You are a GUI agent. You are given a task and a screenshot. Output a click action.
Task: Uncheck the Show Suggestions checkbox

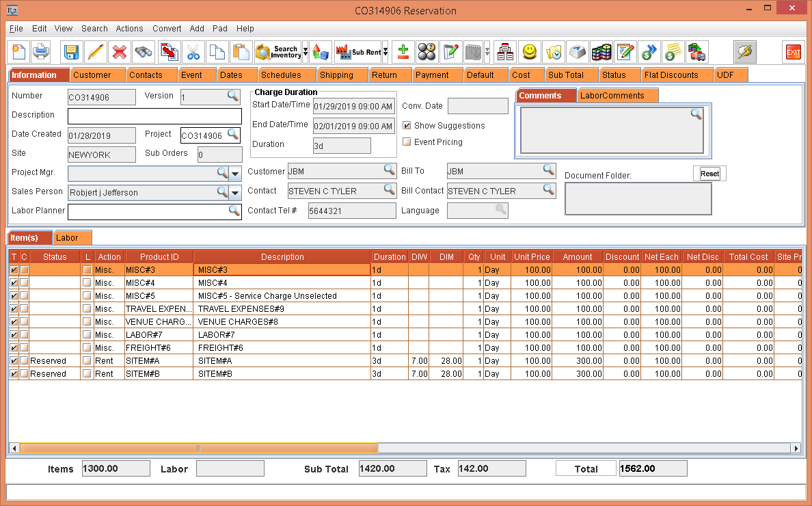[x=407, y=126]
